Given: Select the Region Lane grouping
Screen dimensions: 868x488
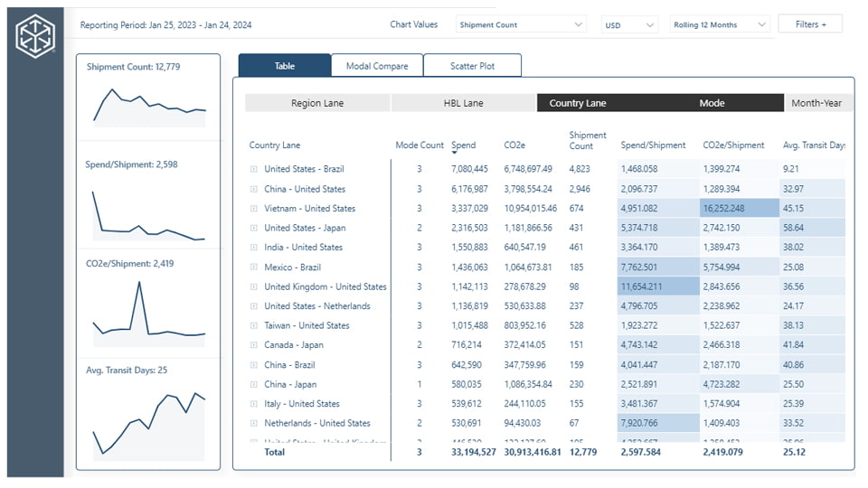Looking at the screenshot, I should click(x=317, y=103).
